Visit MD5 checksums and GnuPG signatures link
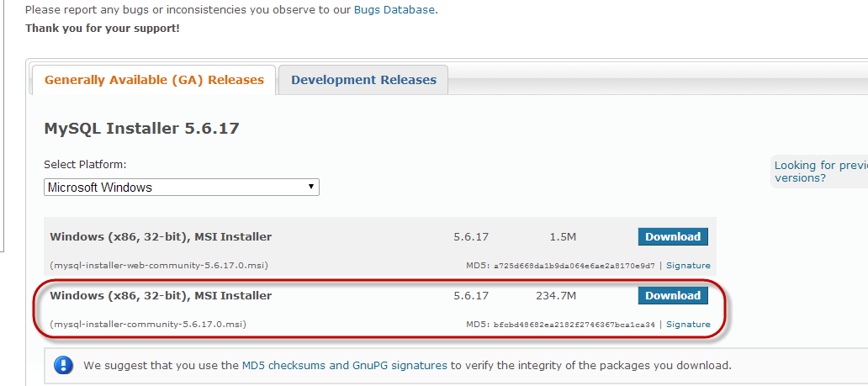 coord(345,366)
